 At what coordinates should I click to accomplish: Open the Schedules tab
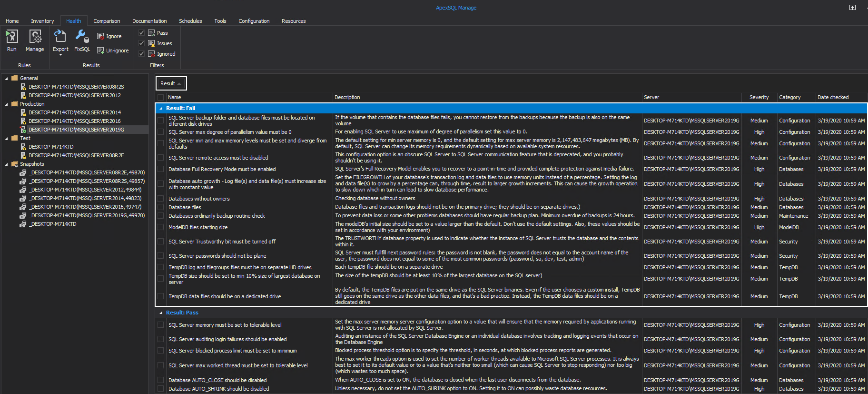(190, 21)
